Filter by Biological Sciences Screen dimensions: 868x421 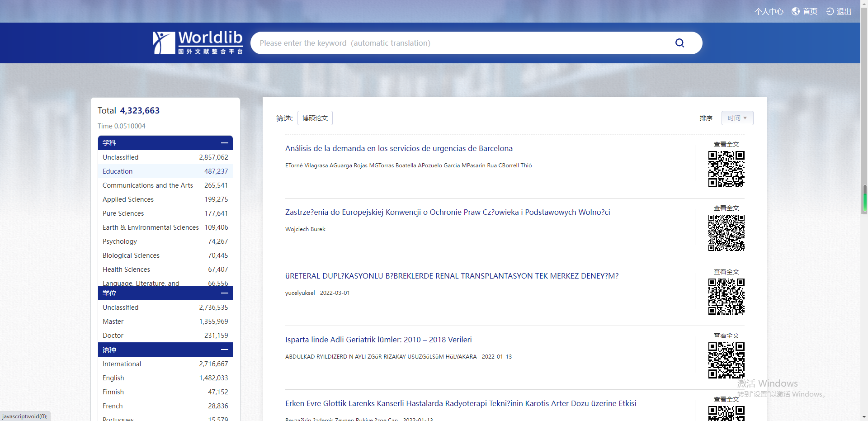(165, 255)
